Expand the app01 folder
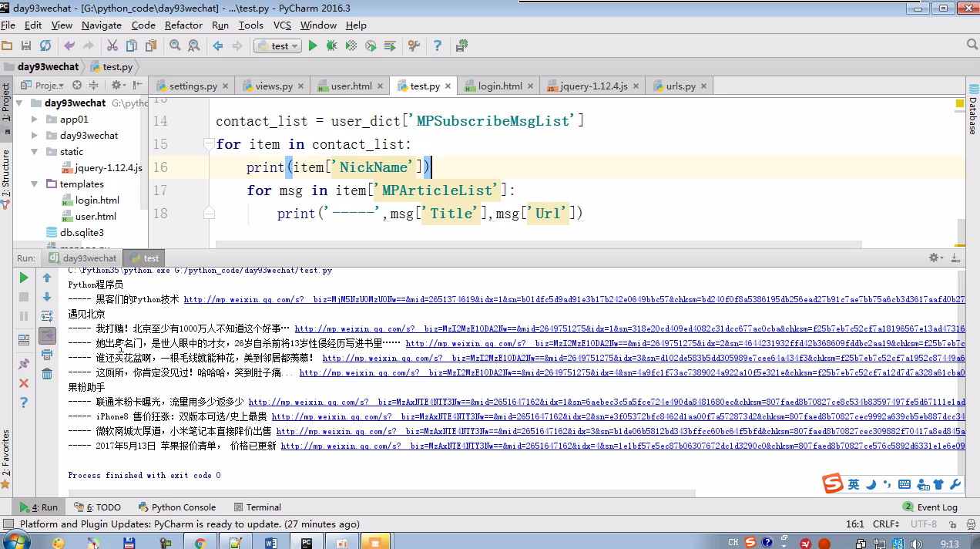980x549 pixels. (x=35, y=120)
